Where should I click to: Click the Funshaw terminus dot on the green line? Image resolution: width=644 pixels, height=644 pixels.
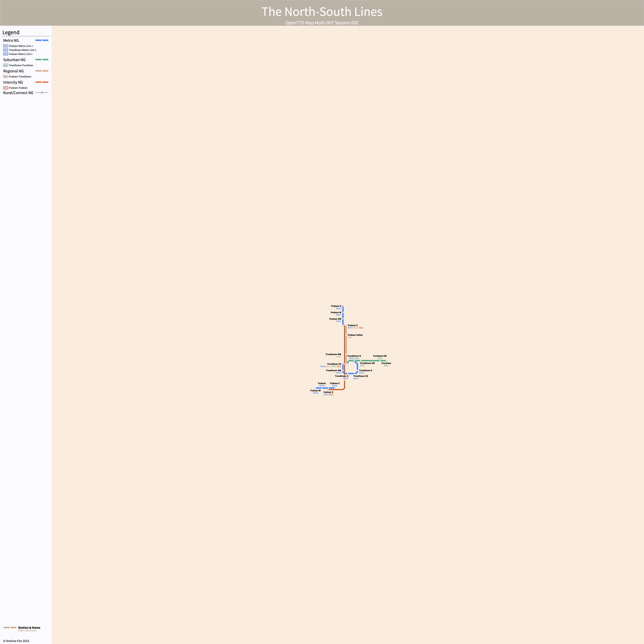pyautogui.click(x=386, y=361)
